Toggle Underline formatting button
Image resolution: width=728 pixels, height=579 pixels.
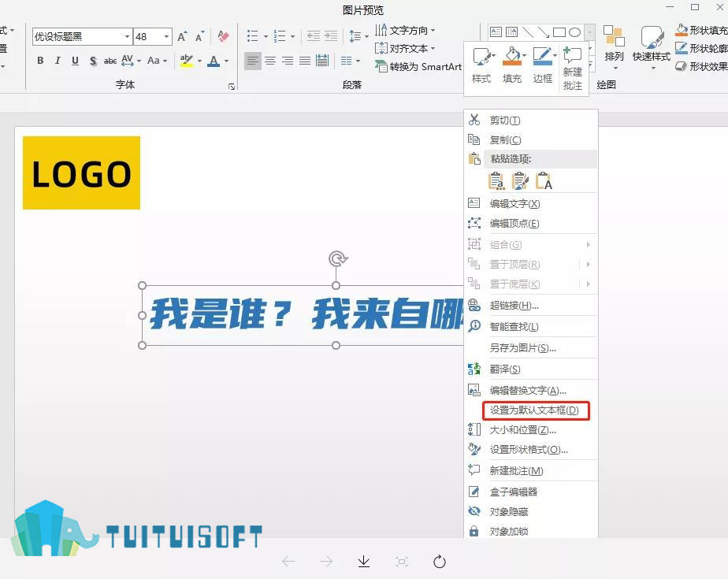pos(75,61)
